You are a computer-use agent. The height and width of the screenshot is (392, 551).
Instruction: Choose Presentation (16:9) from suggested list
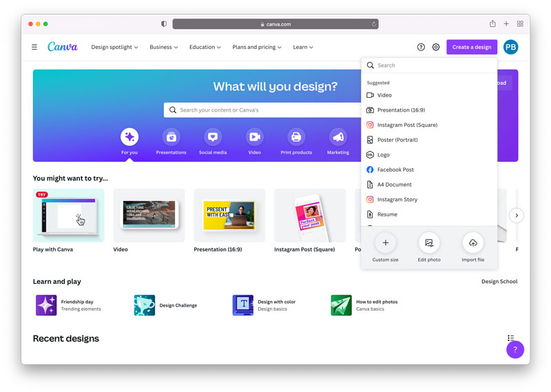(x=429, y=110)
